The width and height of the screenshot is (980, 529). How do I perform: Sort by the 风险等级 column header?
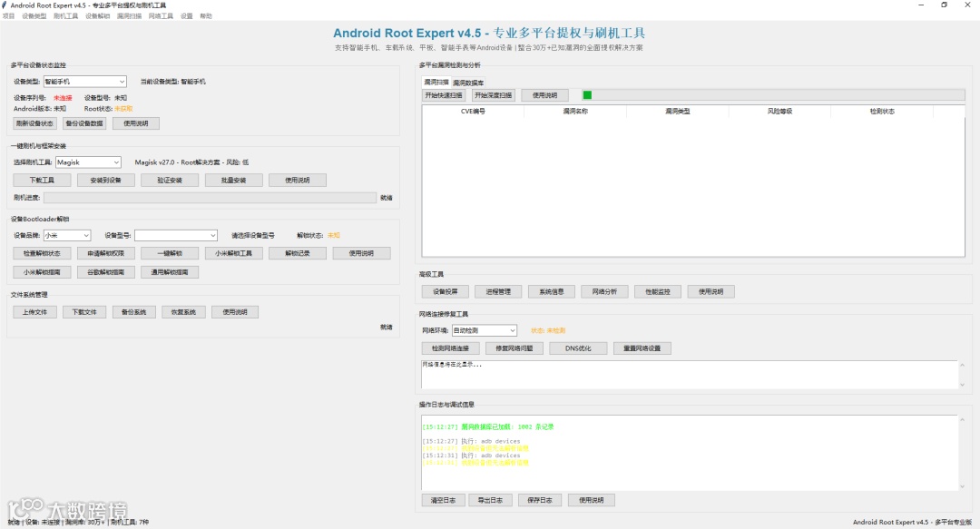pos(779,112)
